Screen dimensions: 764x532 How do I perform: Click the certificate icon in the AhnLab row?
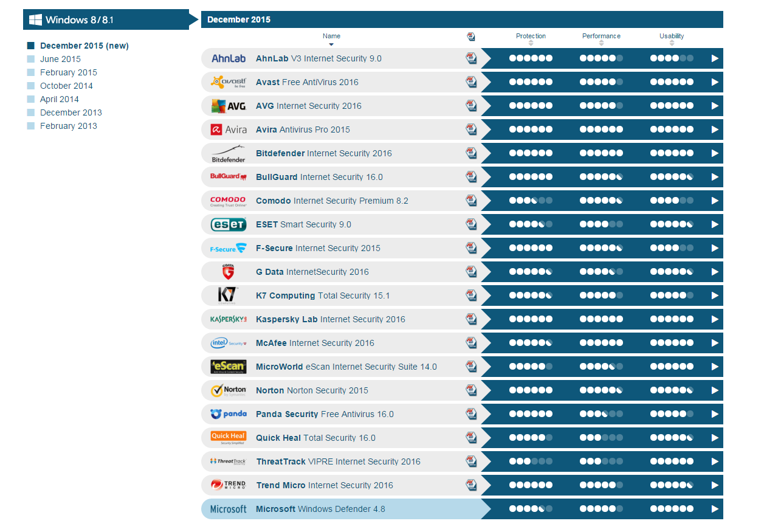pos(471,58)
